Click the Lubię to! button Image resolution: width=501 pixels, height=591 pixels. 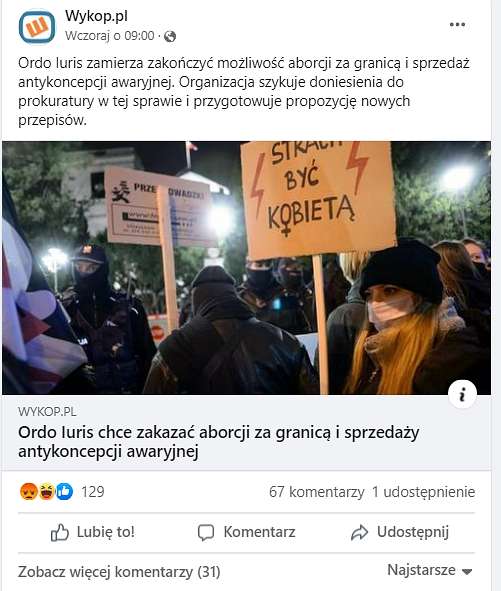coord(93,532)
